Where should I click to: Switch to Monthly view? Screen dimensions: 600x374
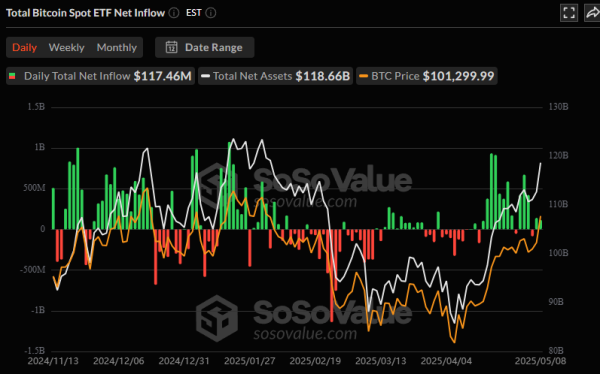117,47
